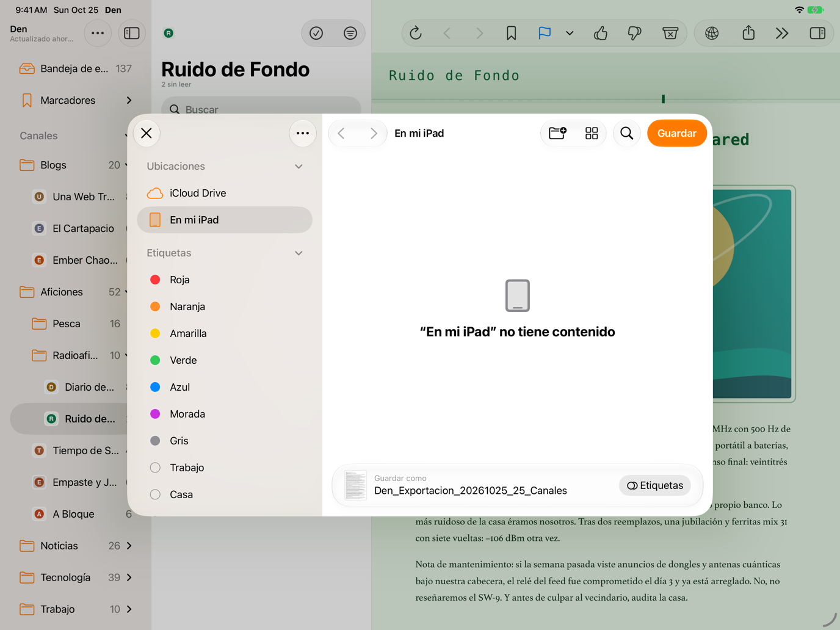
Task: Open the Etiquetas tag button
Action: (x=655, y=485)
